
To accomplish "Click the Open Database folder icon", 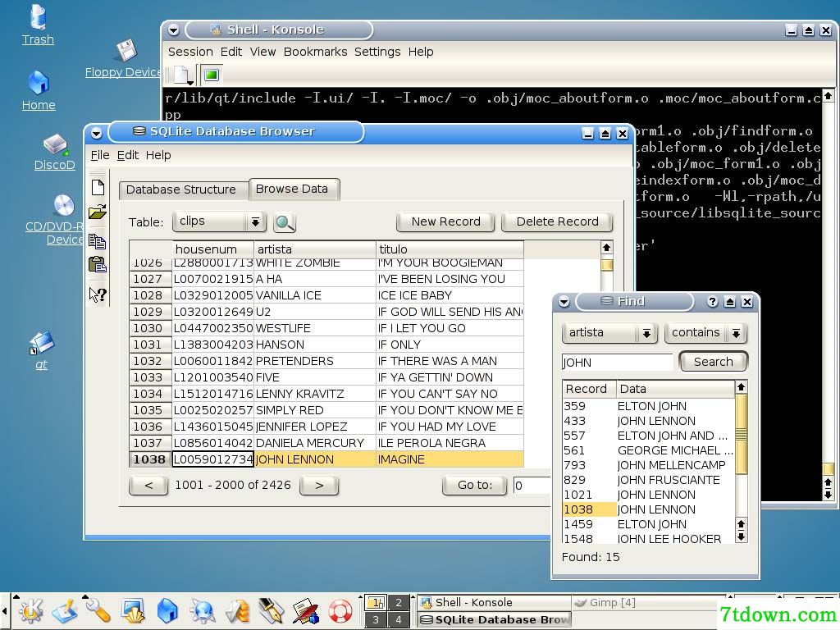I will [98, 212].
